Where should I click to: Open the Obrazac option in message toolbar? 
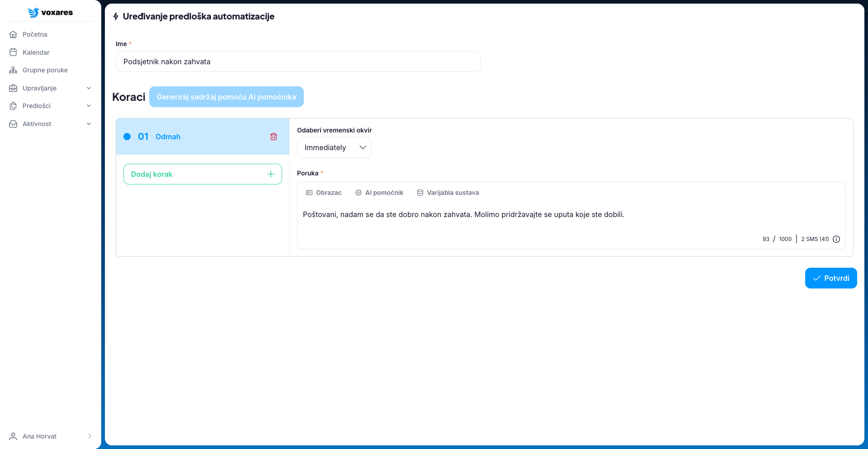pos(324,193)
